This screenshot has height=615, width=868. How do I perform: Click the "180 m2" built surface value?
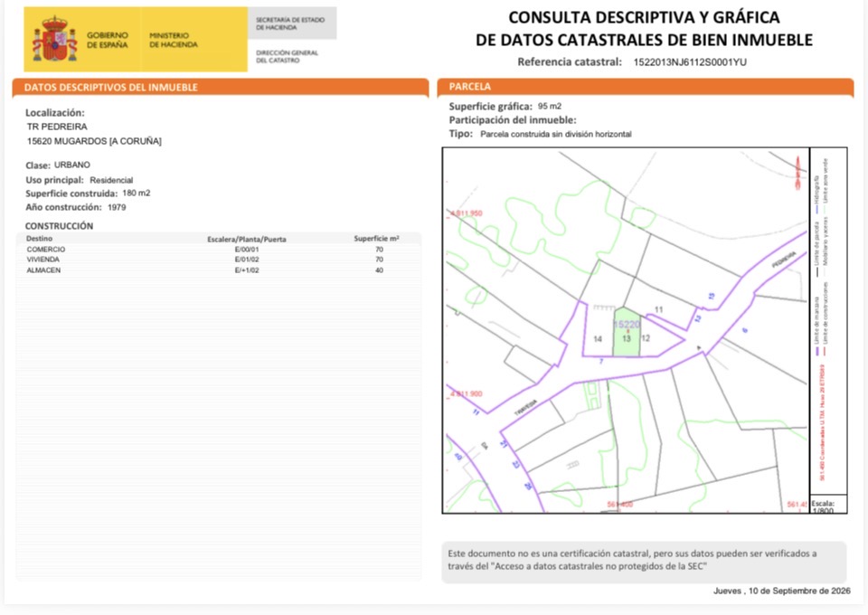(137, 194)
